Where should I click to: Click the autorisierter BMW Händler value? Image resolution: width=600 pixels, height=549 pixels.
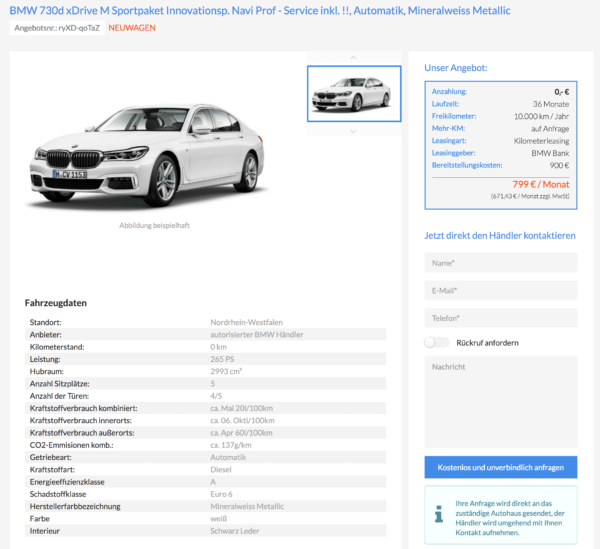click(257, 334)
